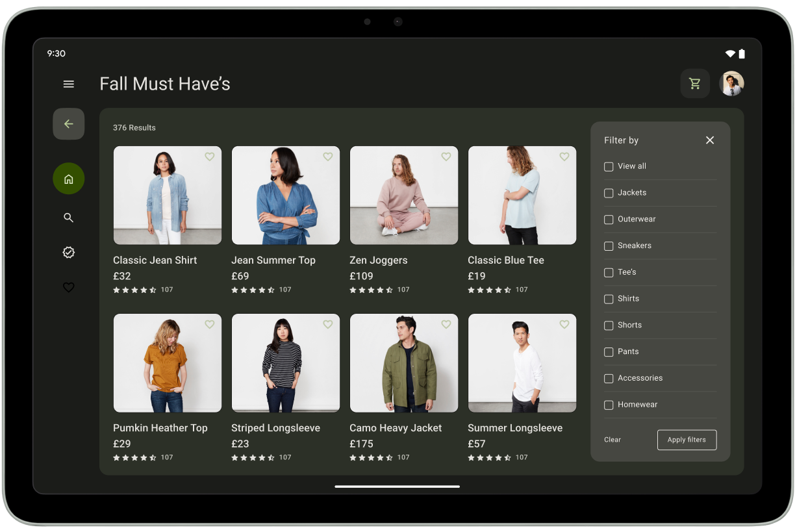
Task: View the Zen Joggers product image
Action: pos(404,196)
